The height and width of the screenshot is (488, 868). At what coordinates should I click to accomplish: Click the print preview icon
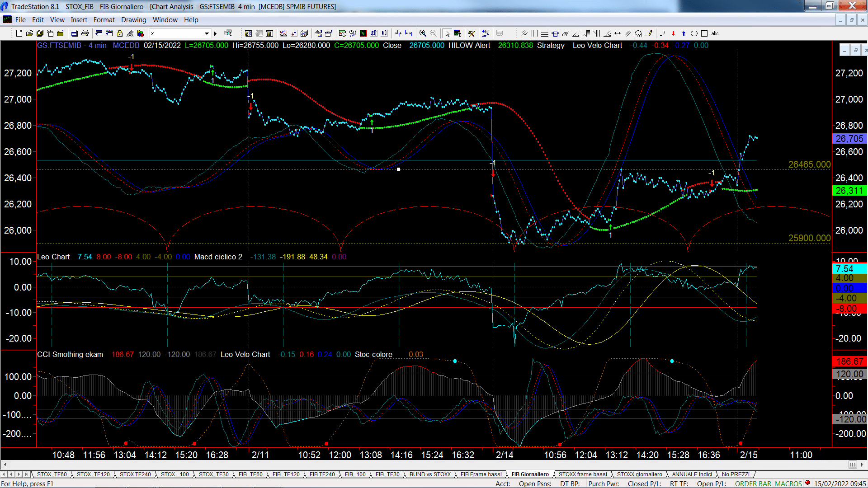pos(74,33)
